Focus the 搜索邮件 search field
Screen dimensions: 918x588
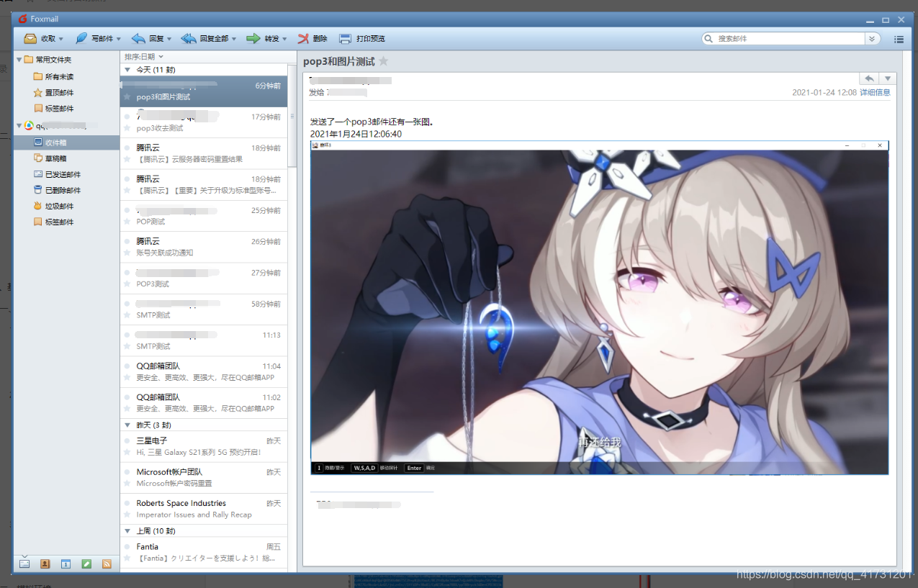tap(790, 39)
